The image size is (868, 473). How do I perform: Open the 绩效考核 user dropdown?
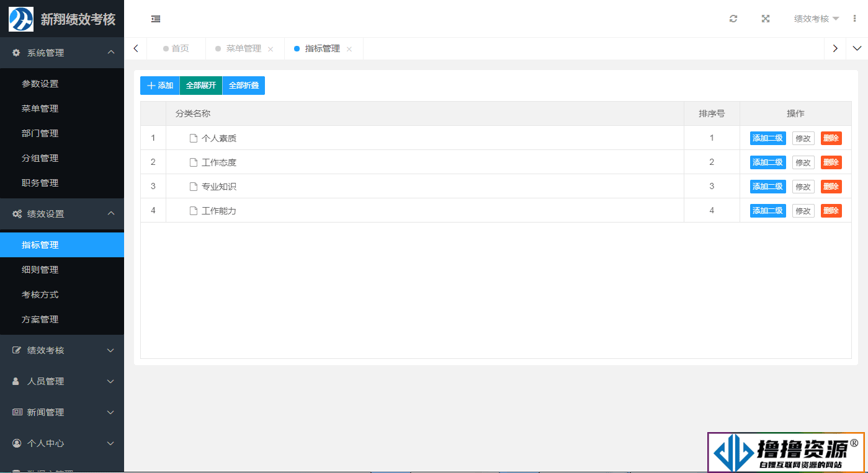(817, 19)
